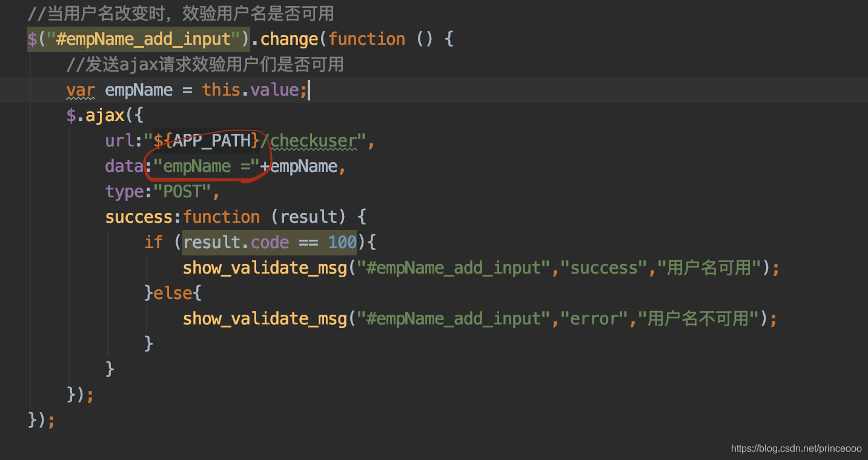Click the result parameter in function
This screenshot has height=460, width=868.
pyautogui.click(x=308, y=217)
